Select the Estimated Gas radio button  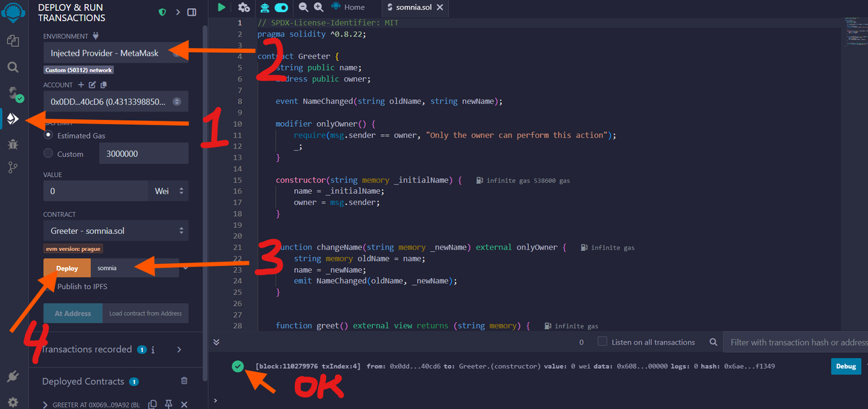click(48, 135)
